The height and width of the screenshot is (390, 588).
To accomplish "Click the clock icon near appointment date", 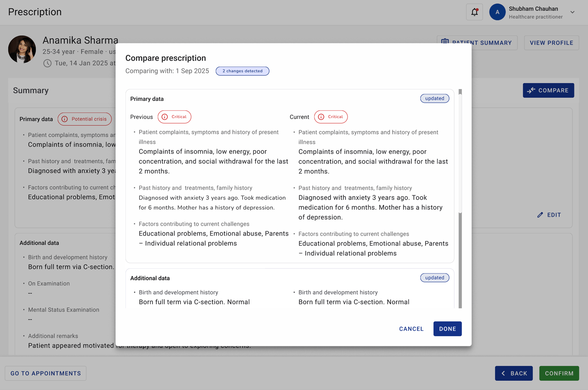I will pos(47,63).
